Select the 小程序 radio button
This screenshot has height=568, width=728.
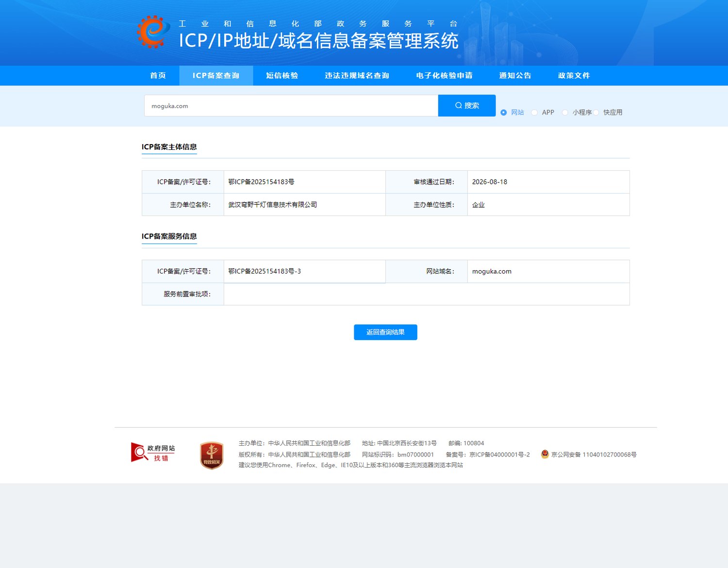click(x=565, y=113)
